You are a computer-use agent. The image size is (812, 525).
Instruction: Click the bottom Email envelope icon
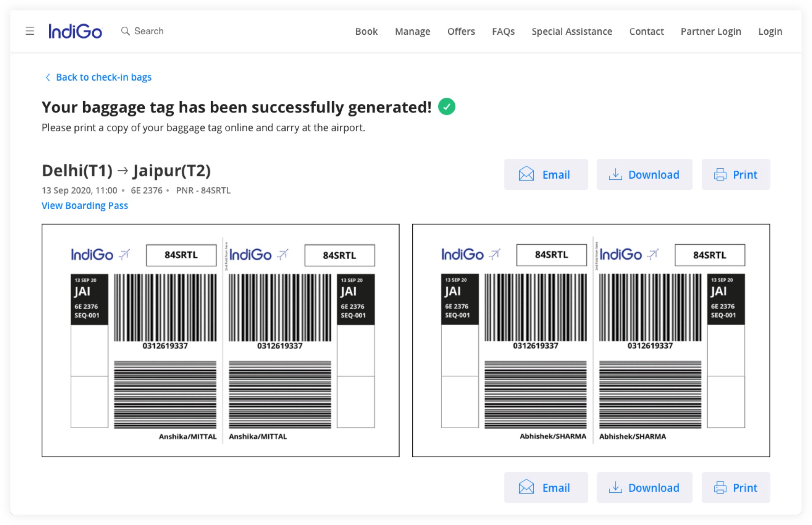(526, 487)
